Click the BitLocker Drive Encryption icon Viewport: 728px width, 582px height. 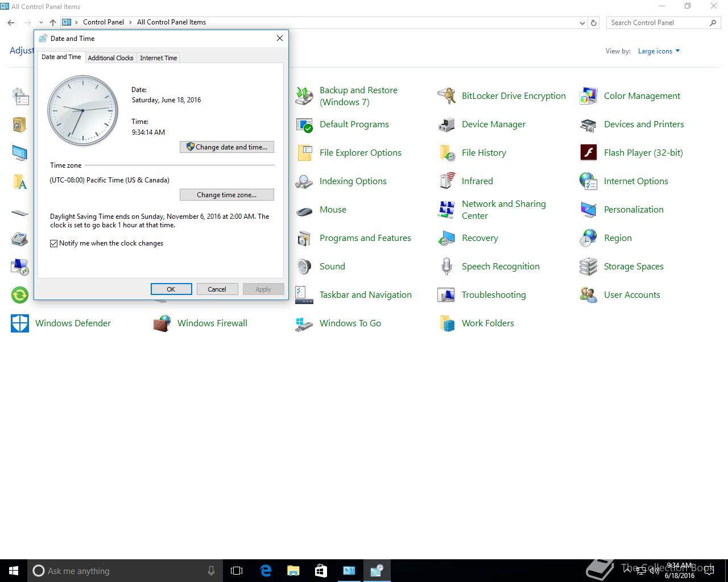tap(446, 96)
